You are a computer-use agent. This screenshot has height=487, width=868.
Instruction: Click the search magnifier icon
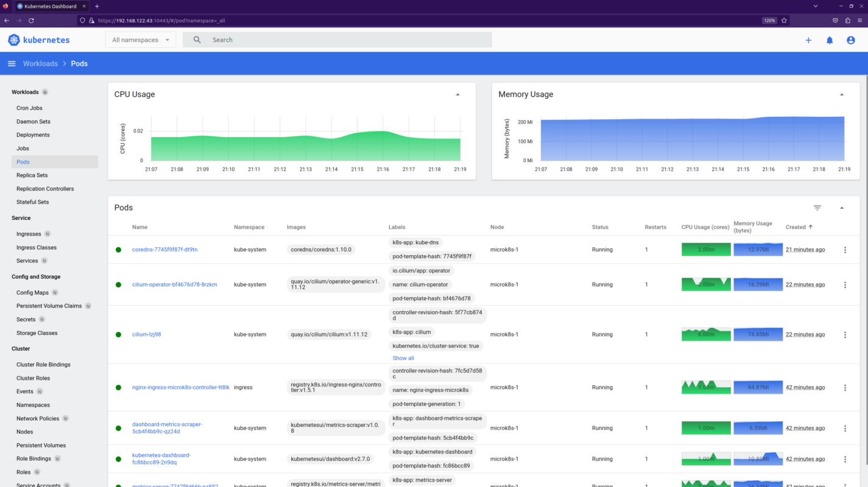196,39
